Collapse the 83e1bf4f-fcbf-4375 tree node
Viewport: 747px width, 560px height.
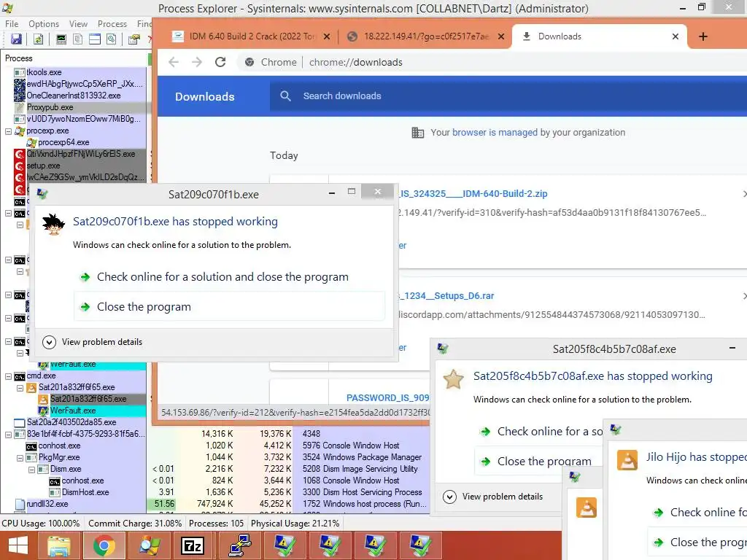(8, 435)
